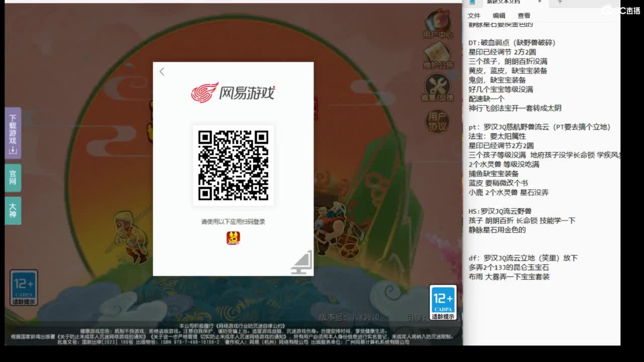Click the line '蓝皮 要稍微改个书'
The width and height of the screenshot is (644, 362).
coord(498,183)
